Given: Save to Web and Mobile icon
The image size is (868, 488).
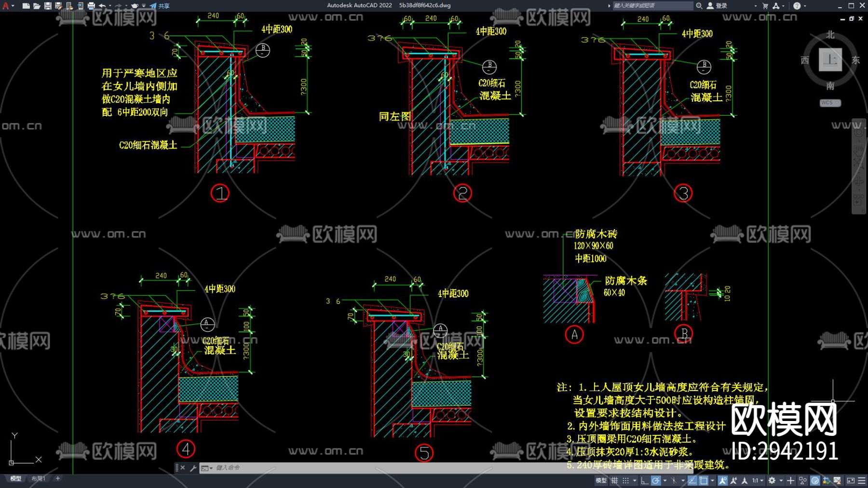Looking at the screenshot, I should 80,6.
